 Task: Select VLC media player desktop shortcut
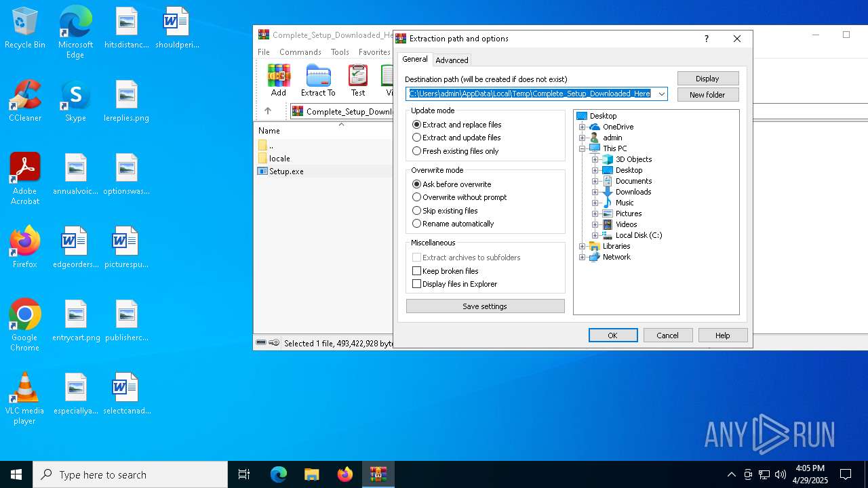[x=25, y=399]
